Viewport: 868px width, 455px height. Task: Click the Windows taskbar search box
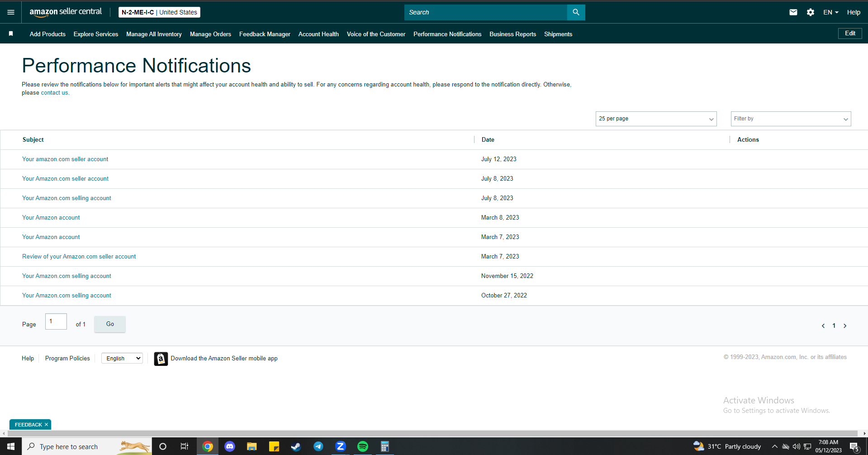[x=87, y=446]
